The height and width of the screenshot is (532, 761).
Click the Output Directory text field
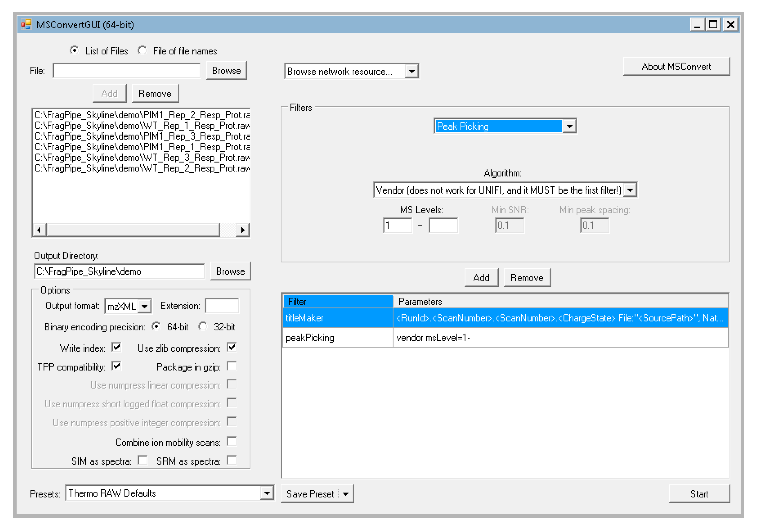(119, 271)
